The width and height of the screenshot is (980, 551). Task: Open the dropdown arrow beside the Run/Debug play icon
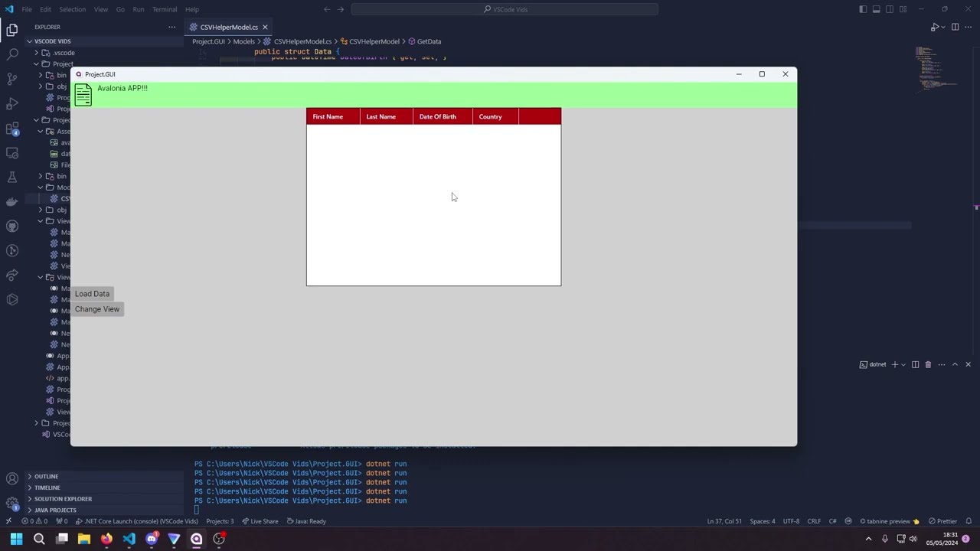tap(943, 27)
